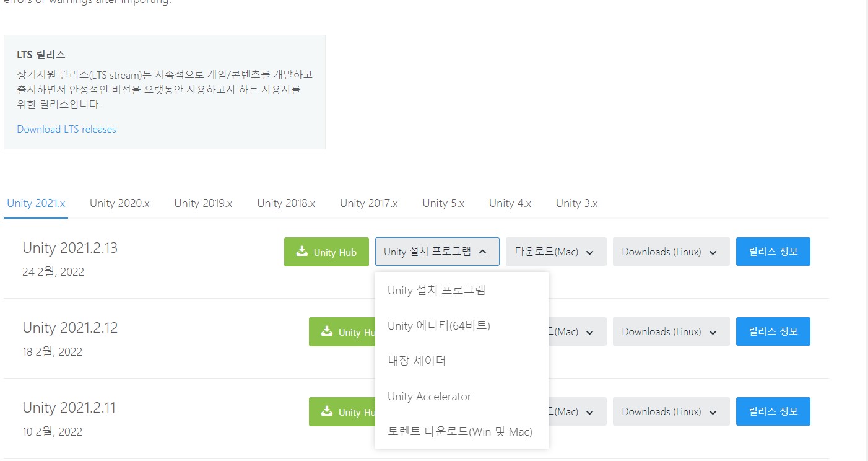Select Unity 설치 프로그램 menu entry
This screenshot has width=868, height=461.
click(462, 290)
